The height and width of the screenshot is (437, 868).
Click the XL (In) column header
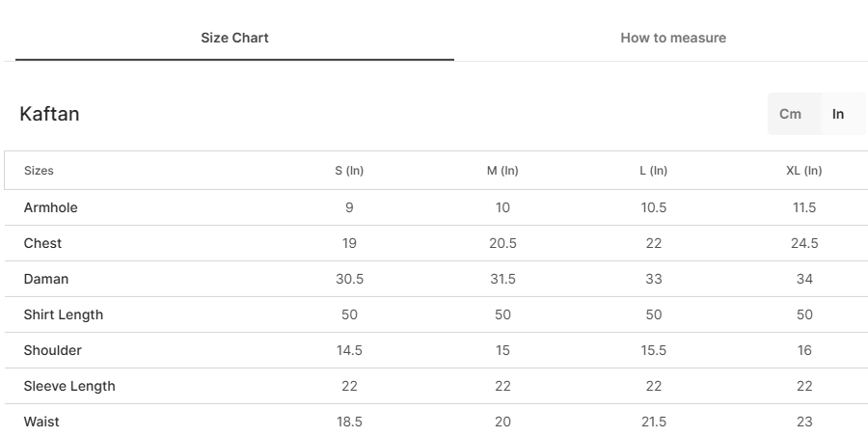click(803, 171)
